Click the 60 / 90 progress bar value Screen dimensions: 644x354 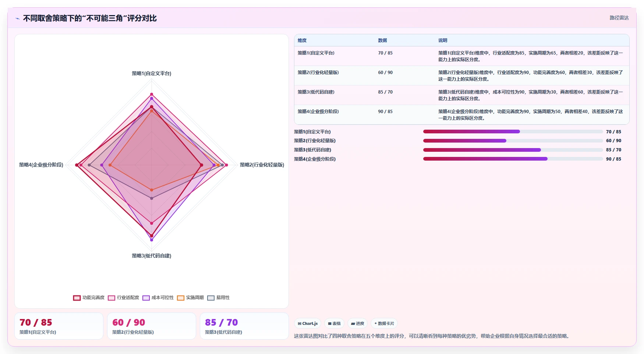coord(613,141)
